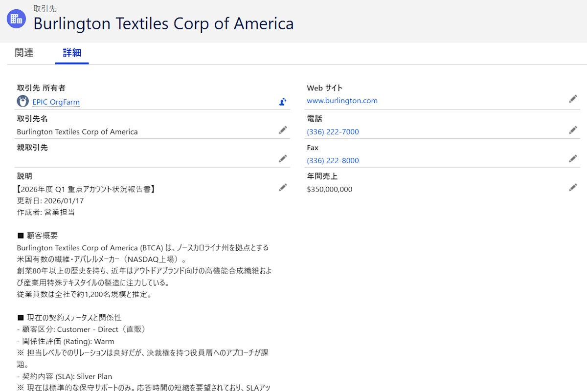Open the www.burlington.com website link
This screenshot has height=392, width=587.
pos(342,101)
